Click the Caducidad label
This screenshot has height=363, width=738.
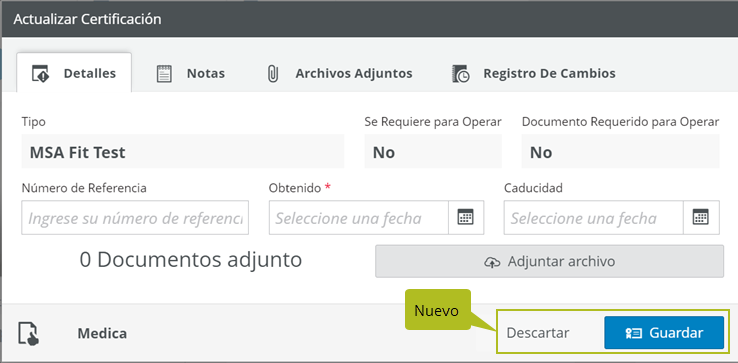point(533,188)
